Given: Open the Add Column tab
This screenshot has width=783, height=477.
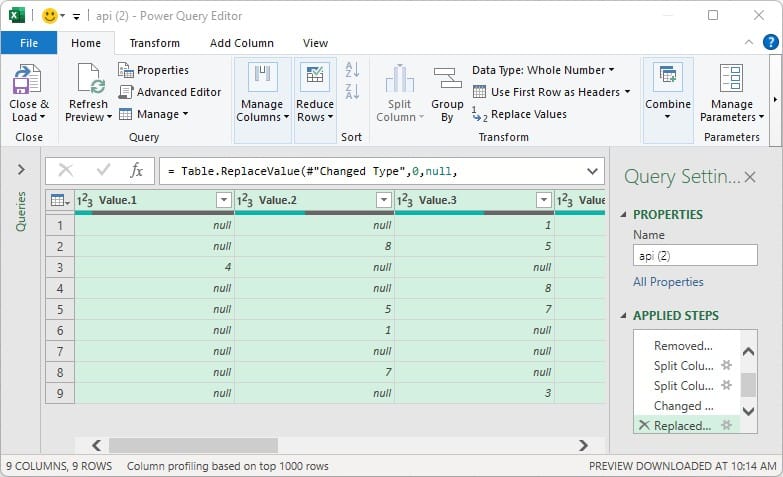Looking at the screenshot, I should (x=241, y=43).
